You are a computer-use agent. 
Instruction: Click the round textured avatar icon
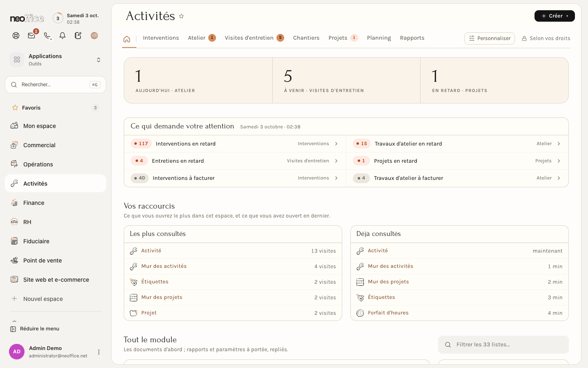[x=94, y=36]
